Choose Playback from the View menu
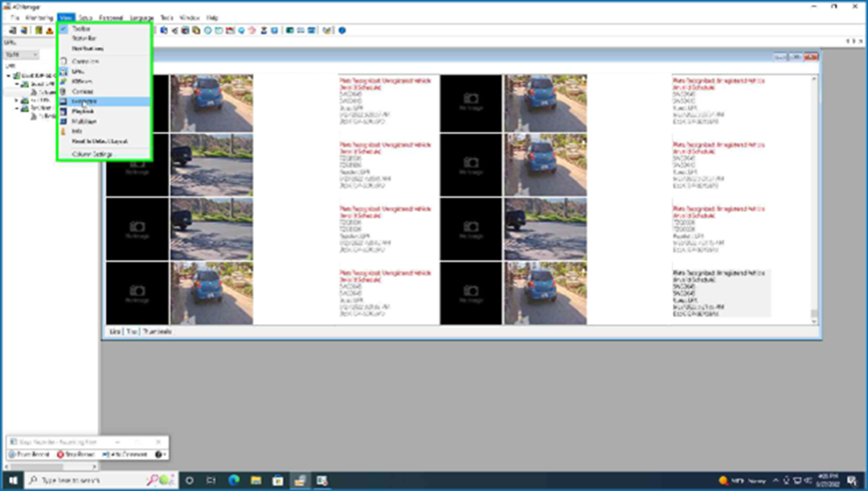Image resolution: width=868 pixels, height=491 pixels. pos(82,112)
